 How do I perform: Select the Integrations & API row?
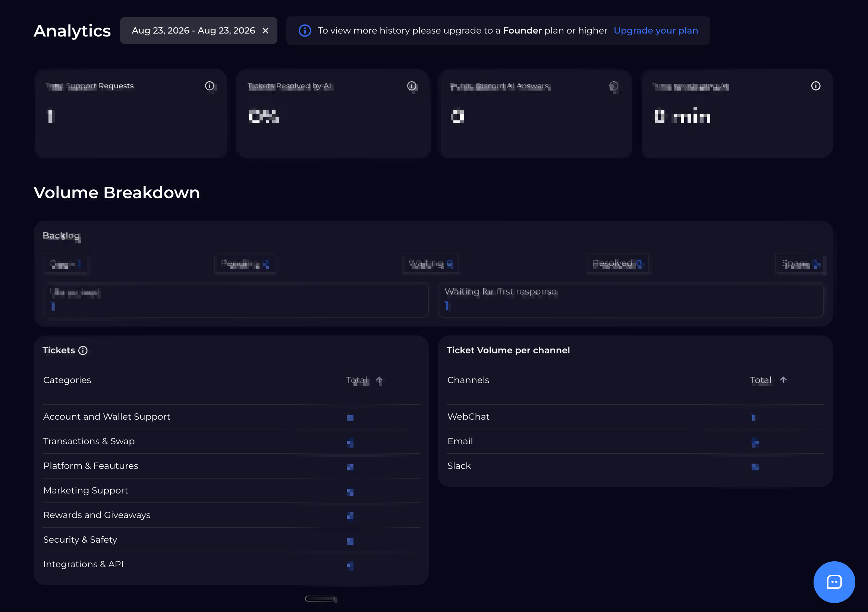pyautogui.click(x=231, y=564)
